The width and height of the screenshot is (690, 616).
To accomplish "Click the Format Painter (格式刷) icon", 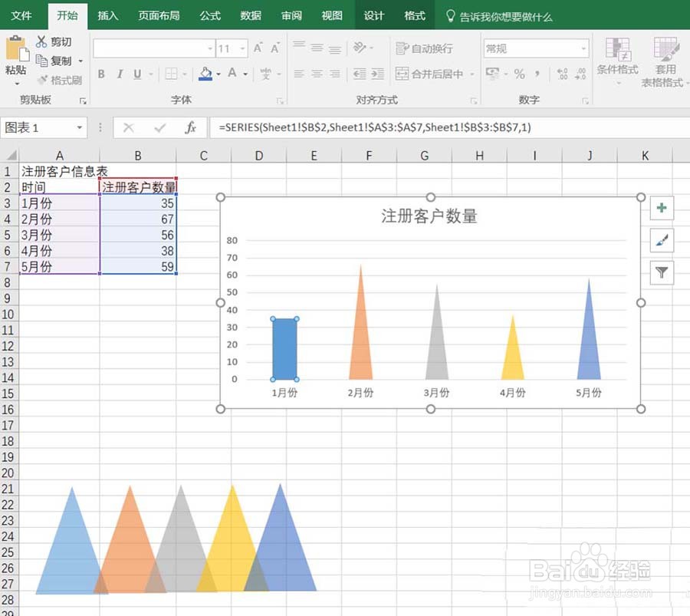I will tap(43, 80).
